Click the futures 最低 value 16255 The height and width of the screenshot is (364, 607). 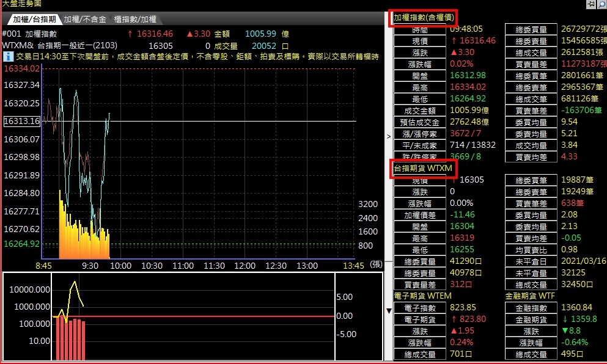pyautogui.click(x=462, y=250)
